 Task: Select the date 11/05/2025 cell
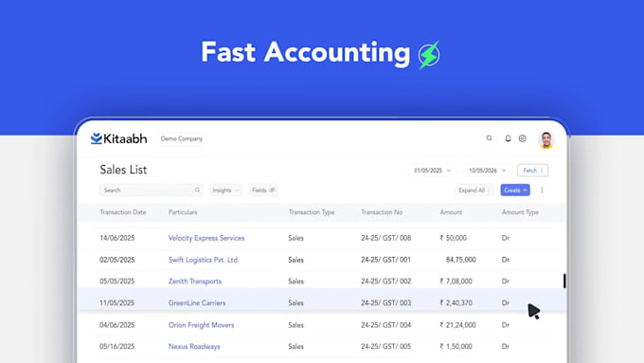[x=116, y=303]
